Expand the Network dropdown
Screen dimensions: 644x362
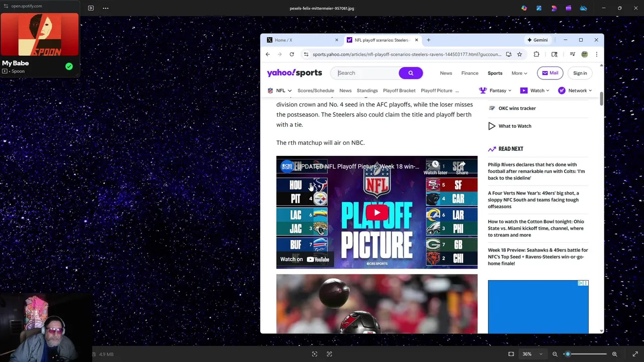575,90
